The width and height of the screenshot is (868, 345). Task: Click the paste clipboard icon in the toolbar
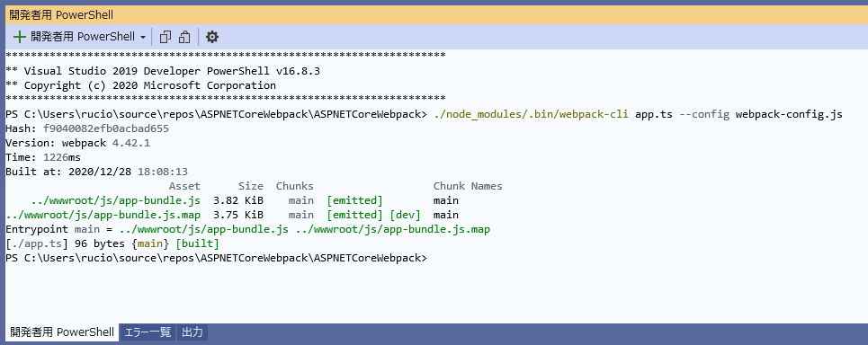coord(184,37)
